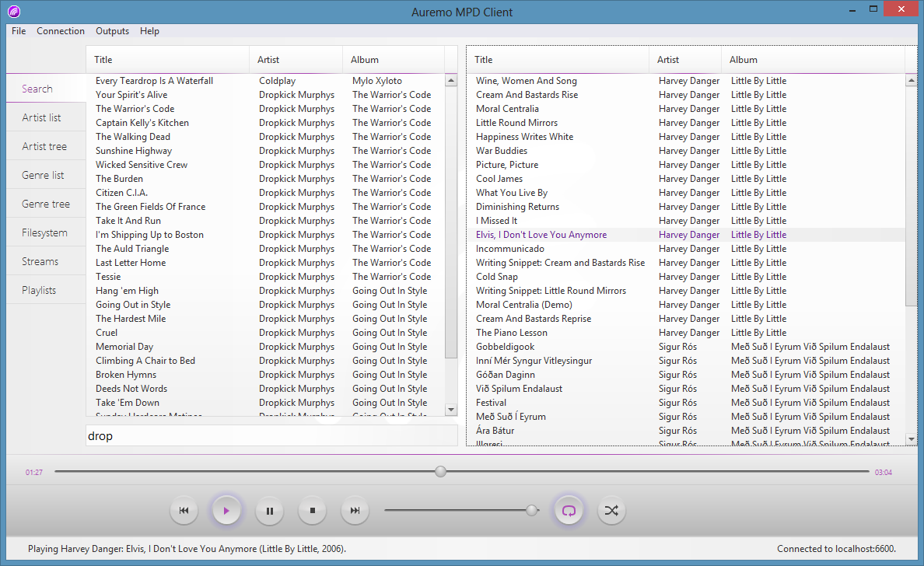Click search results scrollbar down arrow
The height and width of the screenshot is (566, 924).
(x=451, y=409)
